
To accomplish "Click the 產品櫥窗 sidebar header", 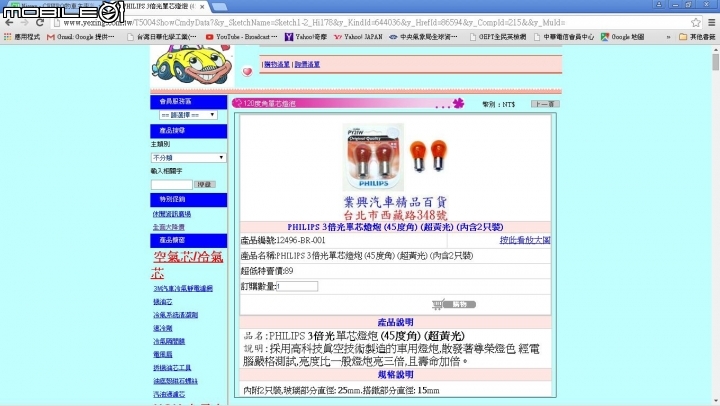I will point(188,240).
